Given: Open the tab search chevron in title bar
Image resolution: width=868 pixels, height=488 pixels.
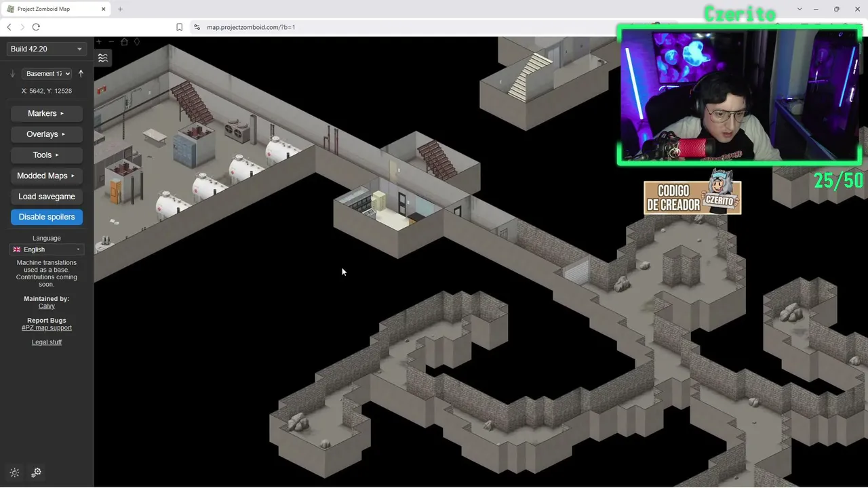Looking at the screenshot, I should click(x=800, y=9).
